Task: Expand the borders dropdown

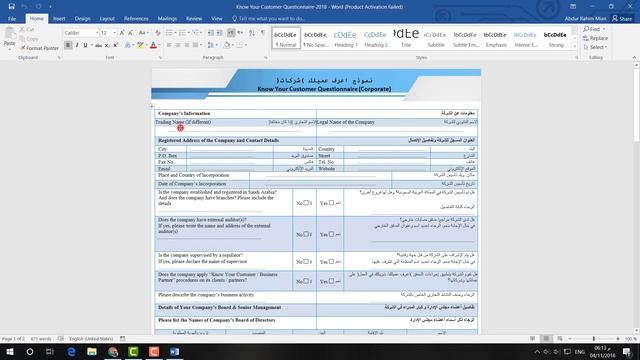Action: pos(246,45)
